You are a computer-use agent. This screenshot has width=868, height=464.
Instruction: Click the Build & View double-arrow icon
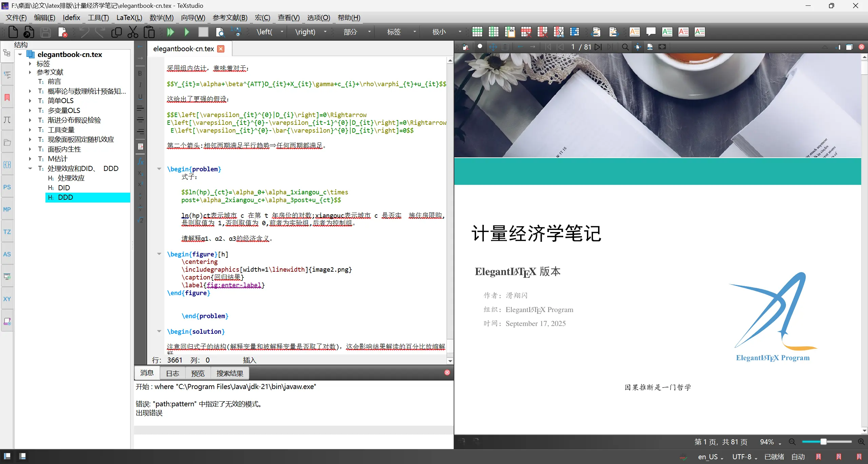click(x=170, y=32)
